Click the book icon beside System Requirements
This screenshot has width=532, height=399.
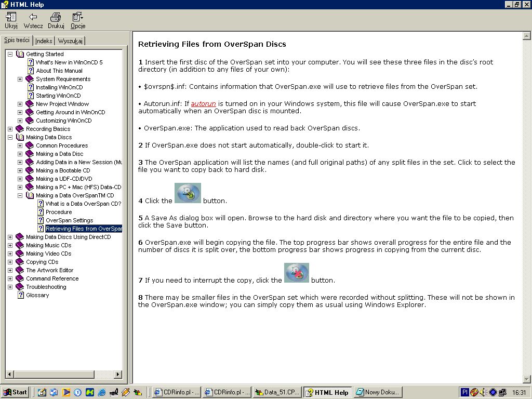30,79
